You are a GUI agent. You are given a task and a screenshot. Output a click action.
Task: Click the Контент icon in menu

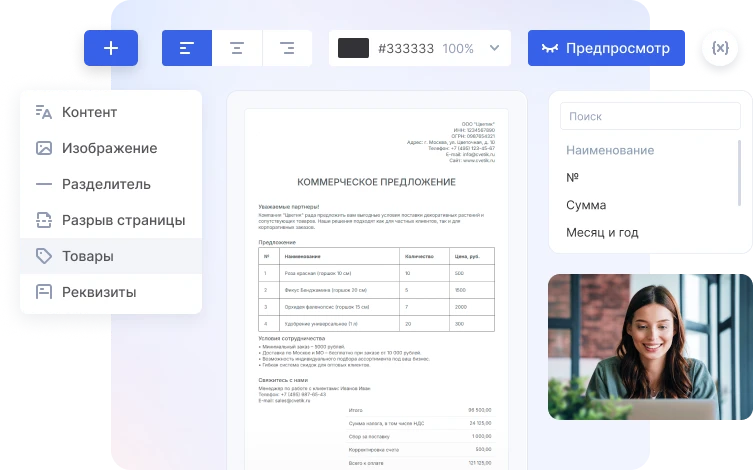pyautogui.click(x=43, y=112)
